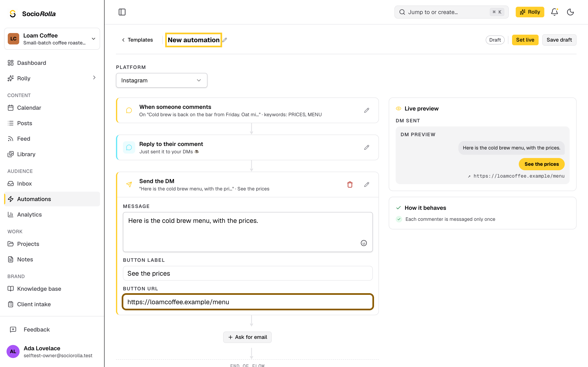Open the emoji picker in message box
Screen dimensions: 588x367
click(364, 243)
